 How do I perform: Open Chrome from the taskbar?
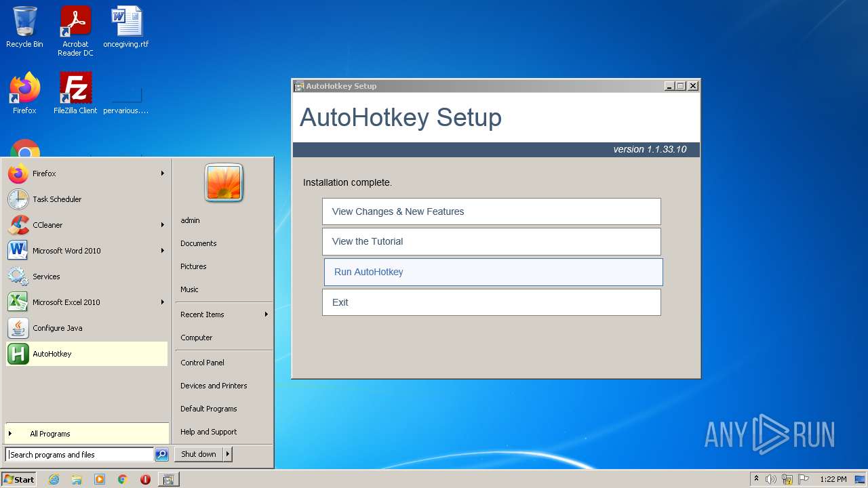click(123, 479)
